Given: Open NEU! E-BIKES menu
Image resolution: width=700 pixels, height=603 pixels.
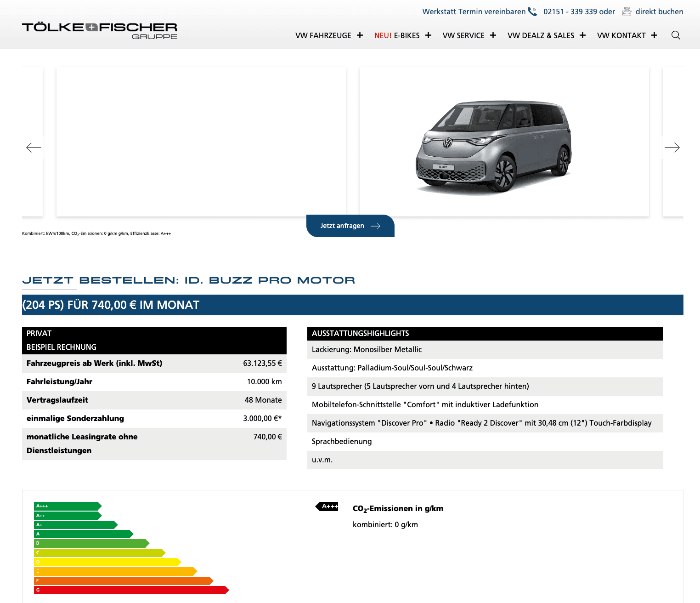Looking at the screenshot, I should [x=397, y=35].
